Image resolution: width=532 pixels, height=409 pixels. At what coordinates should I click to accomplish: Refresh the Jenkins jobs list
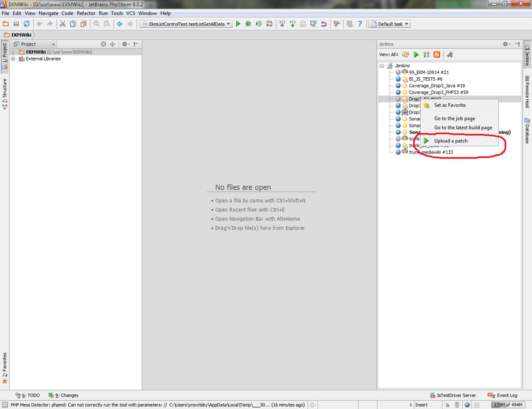[406, 54]
